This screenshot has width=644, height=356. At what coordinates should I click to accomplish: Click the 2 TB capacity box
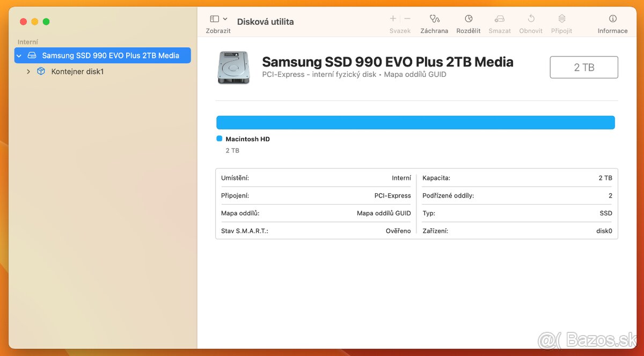584,67
